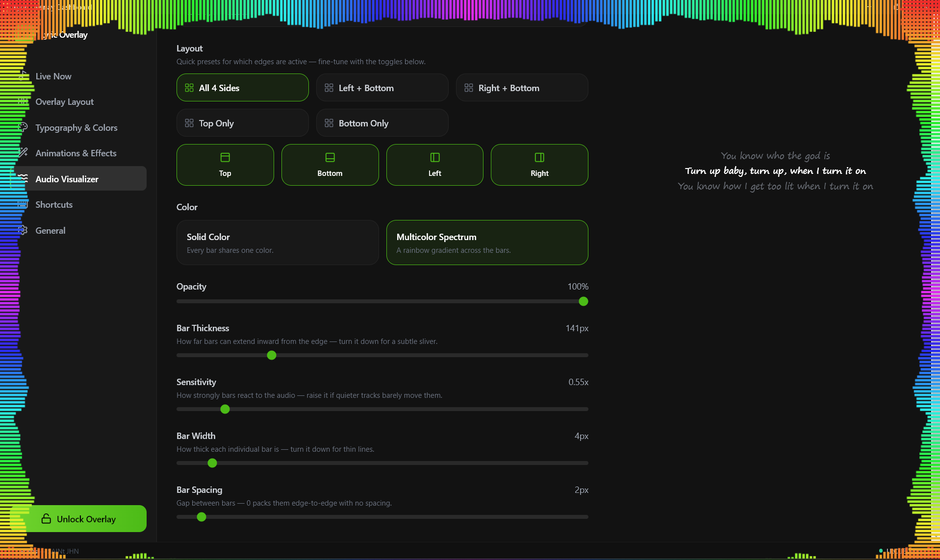940x560 pixels.
Task: Click the Sensitivity slider handle
Action: point(225,409)
